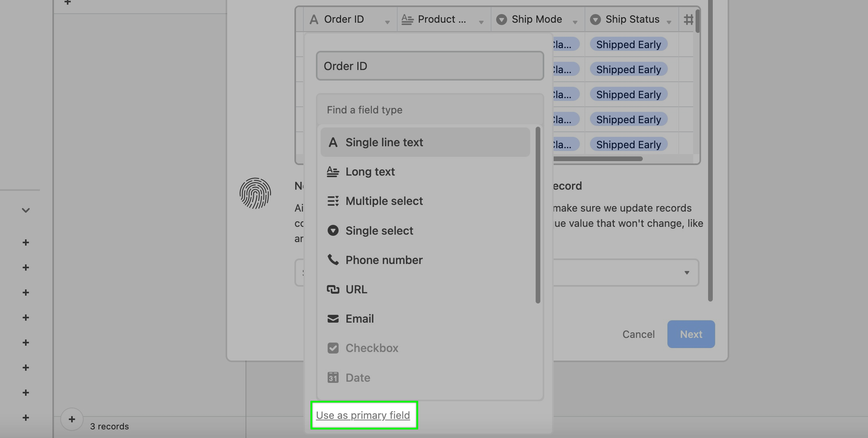Image resolution: width=868 pixels, height=438 pixels.
Task: Focus the Find a field type search box
Action: tap(430, 110)
